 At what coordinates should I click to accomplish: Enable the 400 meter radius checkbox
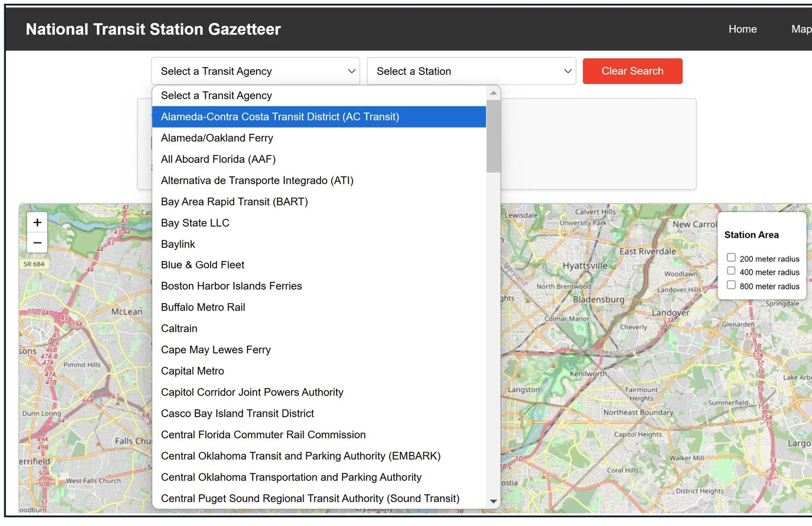[731, 271]
